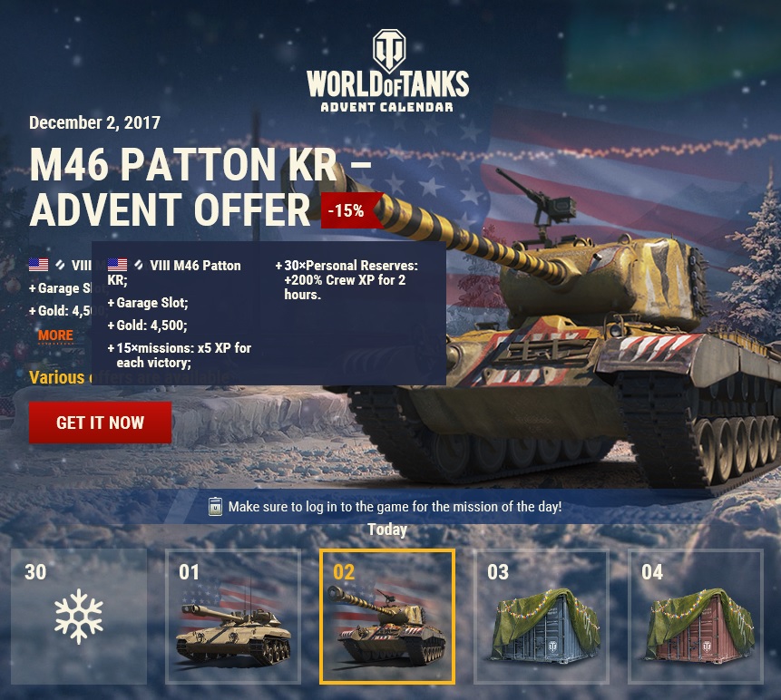Open day 03 blue container tile
Image resolution: width=781 pixels, height=700 pixels.
click(542, 617)
